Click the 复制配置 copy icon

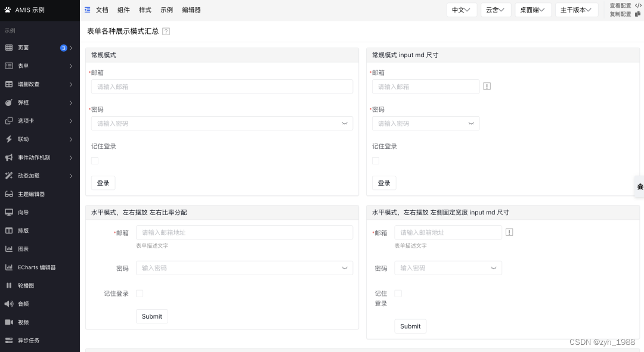638,14
